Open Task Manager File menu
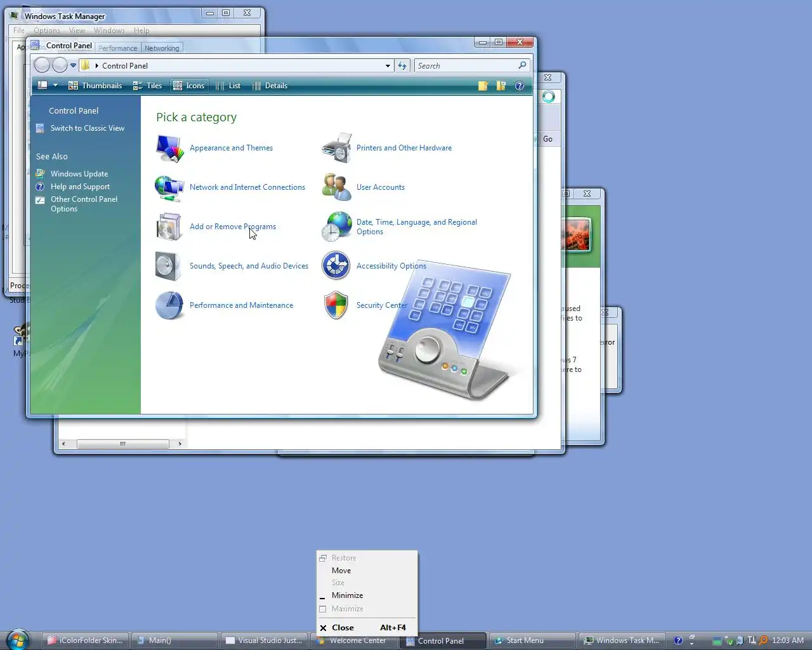The height and width of the screenshot is (650, 812). coord(19,30)
